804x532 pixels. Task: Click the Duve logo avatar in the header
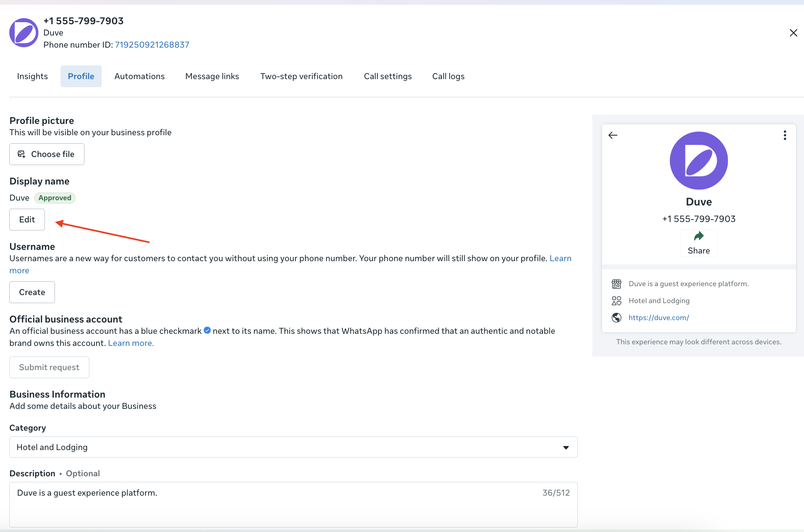[24, 33]
